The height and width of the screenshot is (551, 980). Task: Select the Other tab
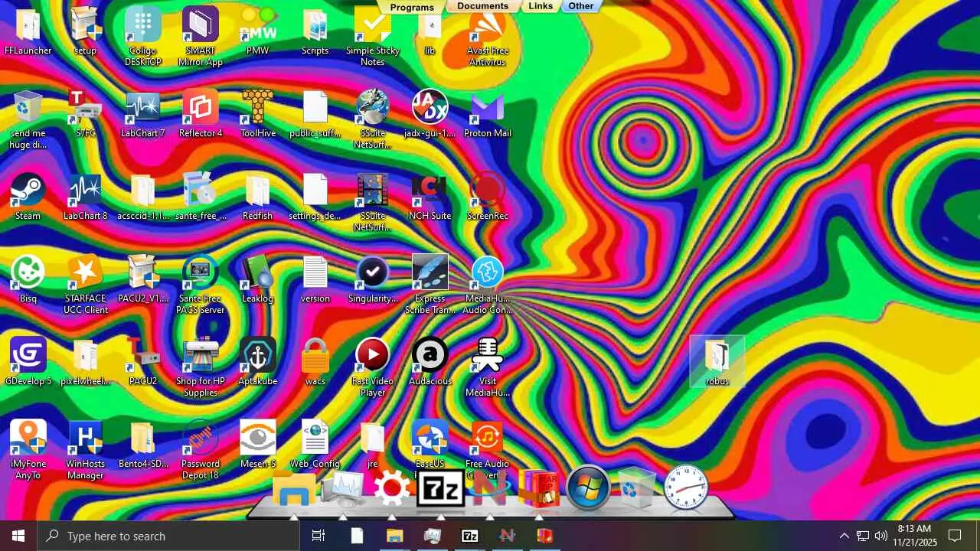pos(581,6)
